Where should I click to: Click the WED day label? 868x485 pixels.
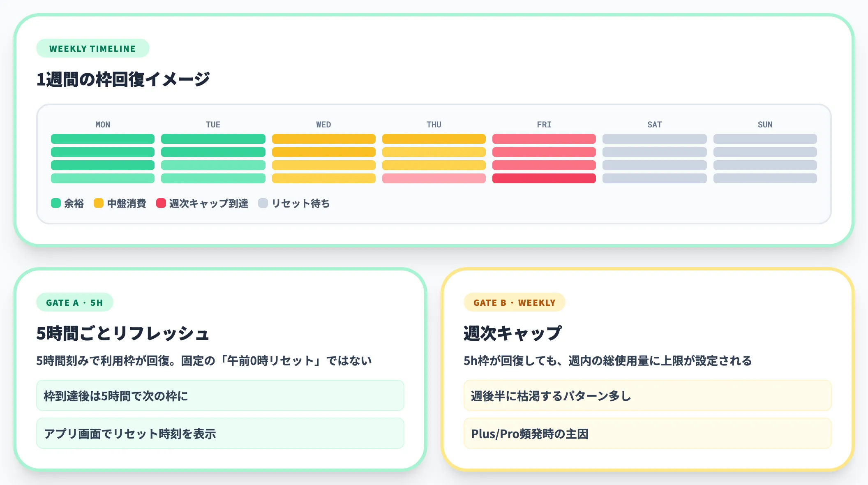click(x=323, y=125)
